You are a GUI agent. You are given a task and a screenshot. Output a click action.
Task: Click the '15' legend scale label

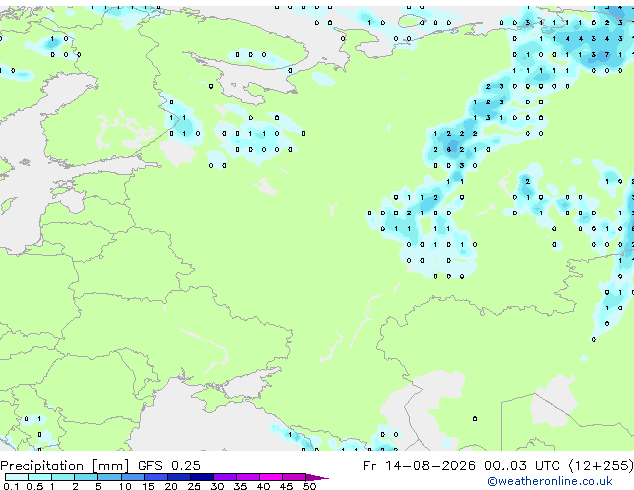148,486
